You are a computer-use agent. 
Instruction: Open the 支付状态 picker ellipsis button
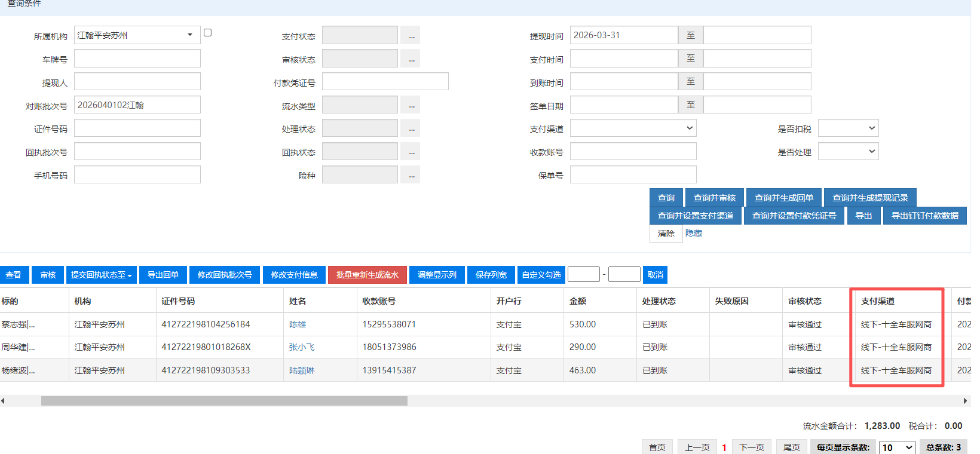410,35
